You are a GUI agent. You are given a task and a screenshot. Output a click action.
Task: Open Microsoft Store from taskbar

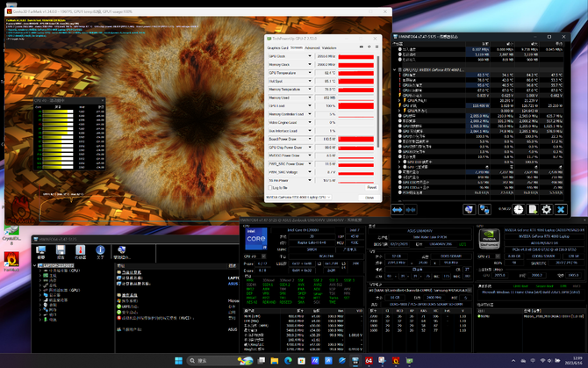coord(302,360)
